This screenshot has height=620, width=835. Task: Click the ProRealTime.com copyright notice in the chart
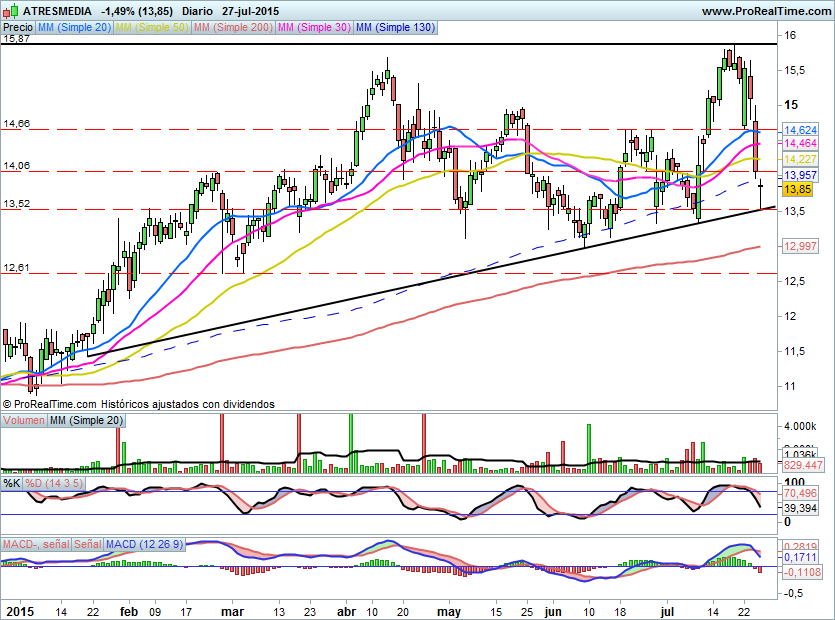pos(138,404)
